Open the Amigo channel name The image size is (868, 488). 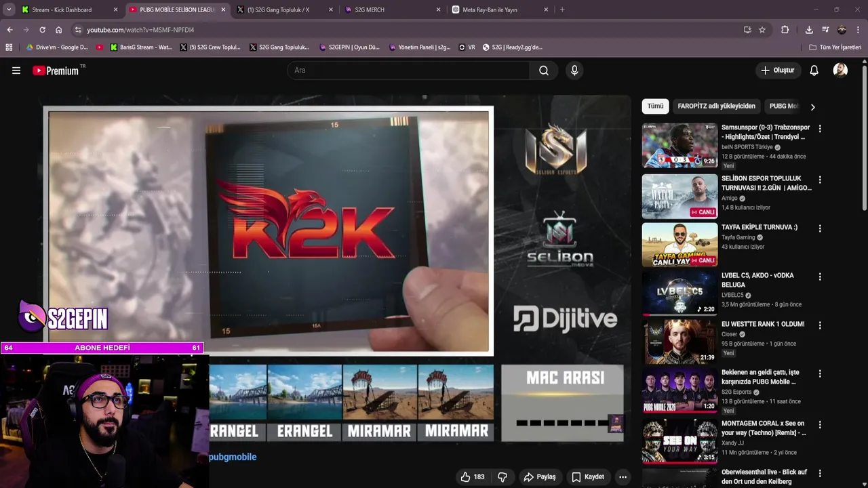click(x=729, y=198)
